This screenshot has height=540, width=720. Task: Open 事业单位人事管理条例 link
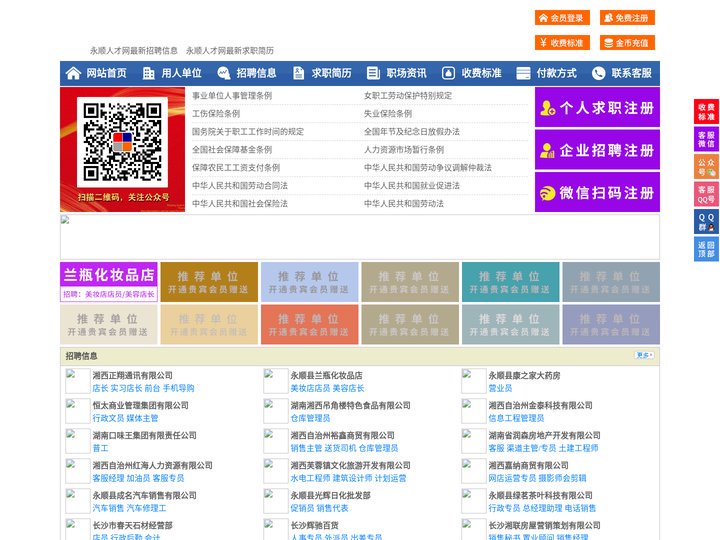[x=232, y=96]
